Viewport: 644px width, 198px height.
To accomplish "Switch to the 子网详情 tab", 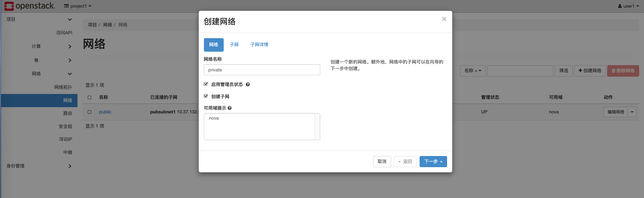I will (259, 45).
